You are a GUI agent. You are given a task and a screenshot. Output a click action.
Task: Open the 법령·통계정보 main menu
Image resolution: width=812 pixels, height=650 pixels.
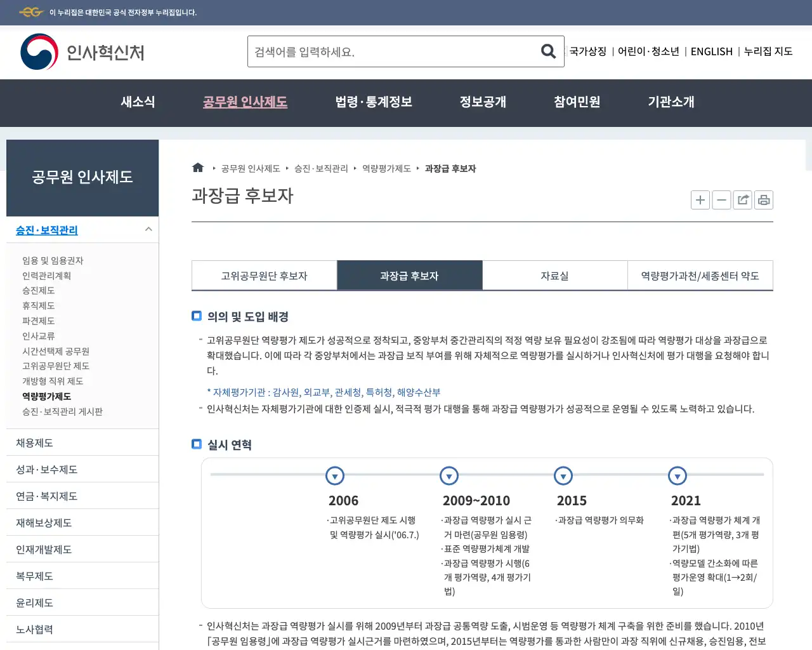[x=374, y=102]
